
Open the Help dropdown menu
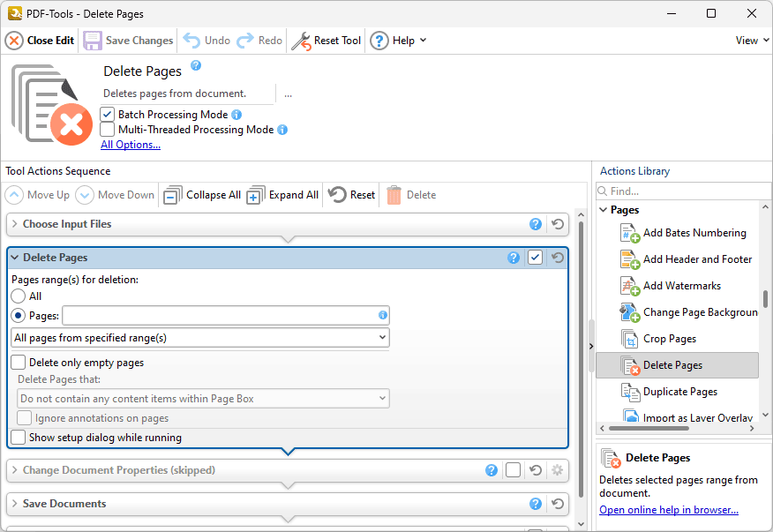point(398,41)
